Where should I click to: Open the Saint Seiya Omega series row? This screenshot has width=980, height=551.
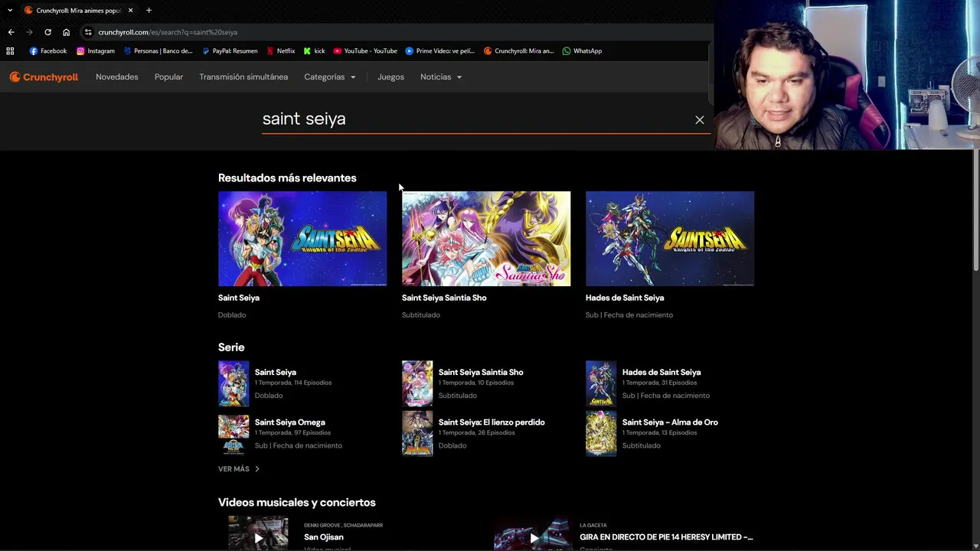302,433
